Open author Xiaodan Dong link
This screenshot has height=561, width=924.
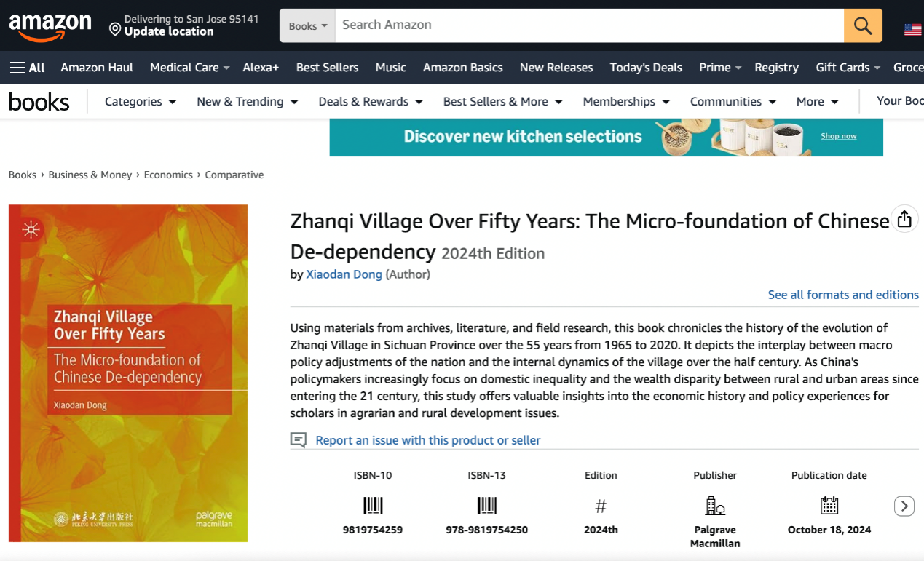click(344, 274)
